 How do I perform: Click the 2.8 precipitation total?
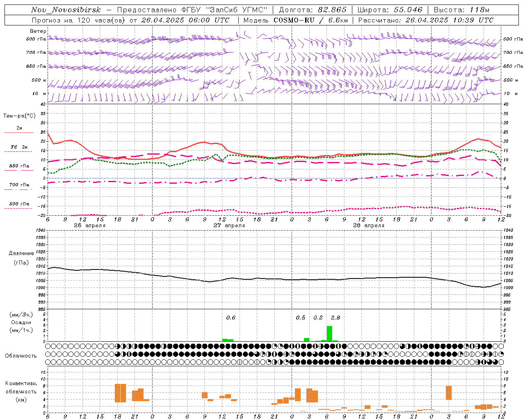(x=336, y=318)
